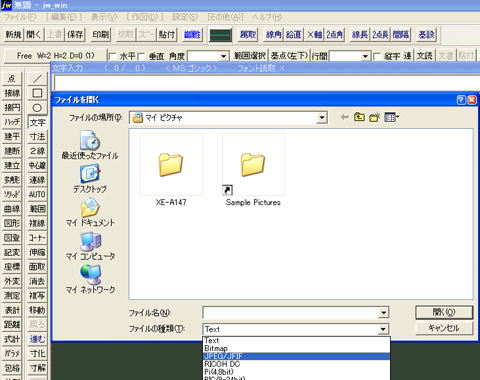
Task: Open the ファイル(F) menu
Action: click(x=20, y=17)
